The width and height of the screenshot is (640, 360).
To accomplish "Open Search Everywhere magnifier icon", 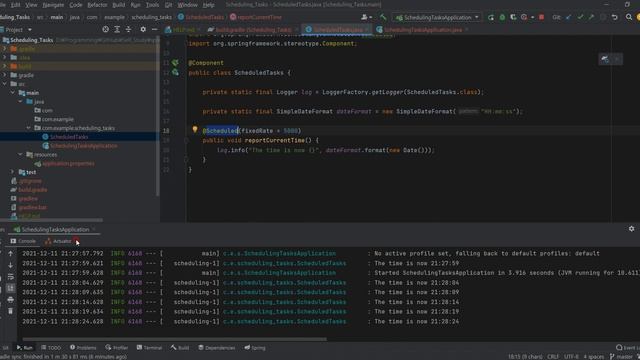I will (629, 17).
